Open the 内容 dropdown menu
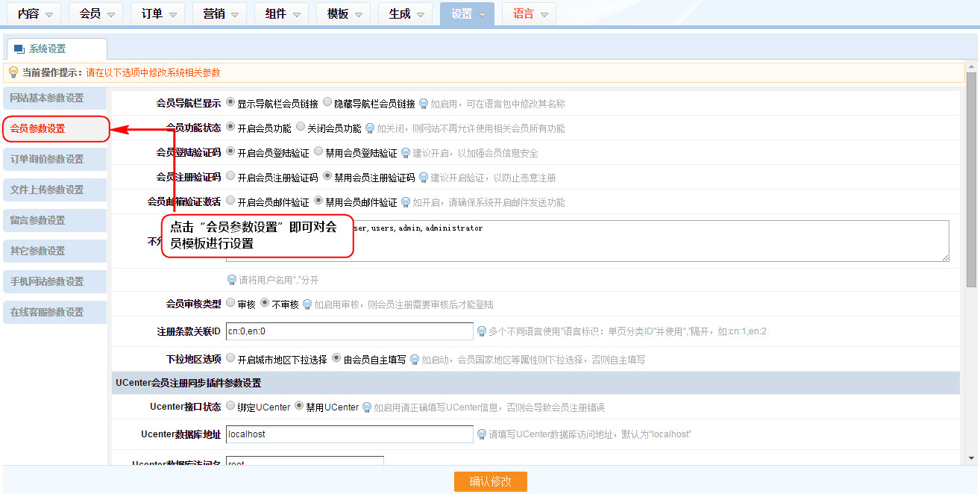The width and height of the screenshot is (980, 497). click(35, 14)
